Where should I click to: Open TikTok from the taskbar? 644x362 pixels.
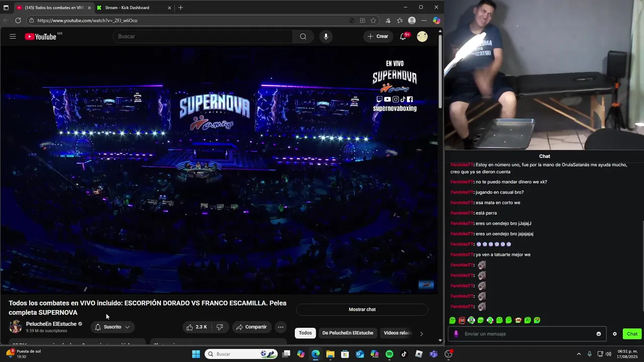point(404,354)
